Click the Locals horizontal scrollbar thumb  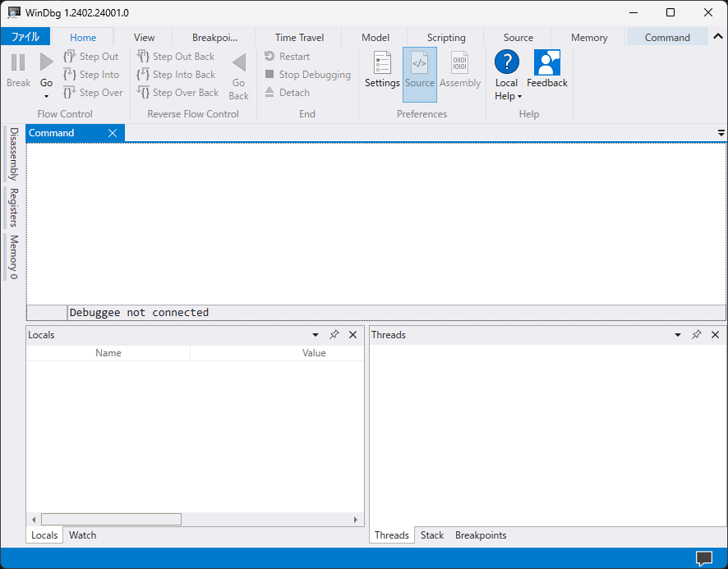point(111,520)
